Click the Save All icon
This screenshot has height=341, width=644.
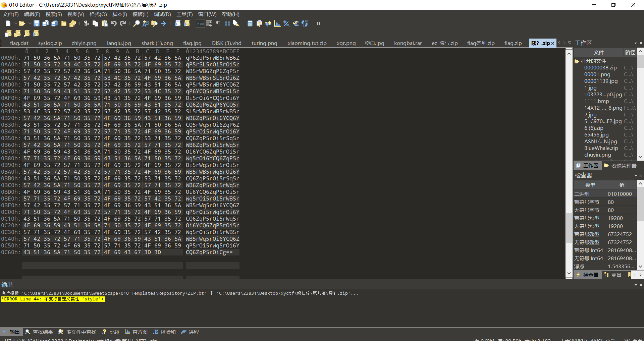(55, 23)
